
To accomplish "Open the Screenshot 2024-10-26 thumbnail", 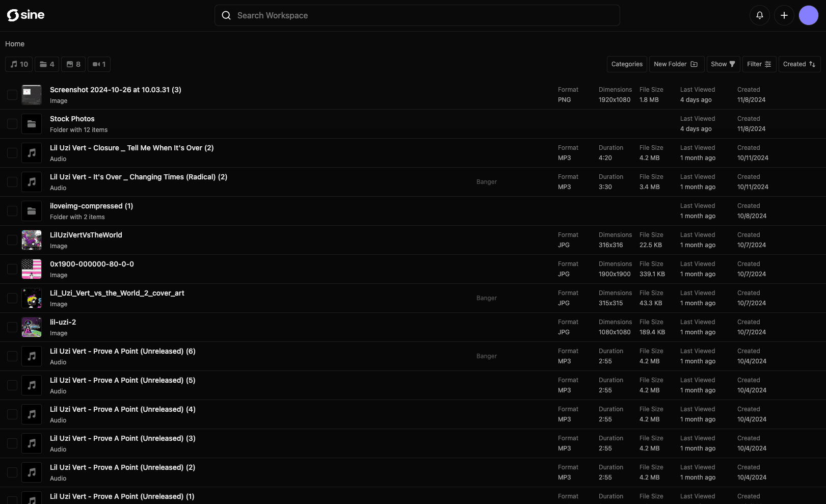I will click(32, 95).
